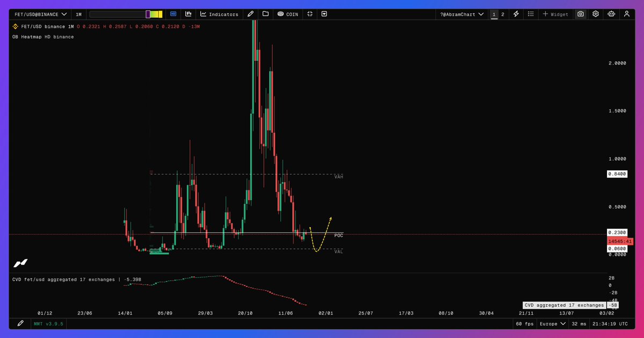The image size is (644, 338).
Task: Click the COIN button
Action: tap(287, 15)
